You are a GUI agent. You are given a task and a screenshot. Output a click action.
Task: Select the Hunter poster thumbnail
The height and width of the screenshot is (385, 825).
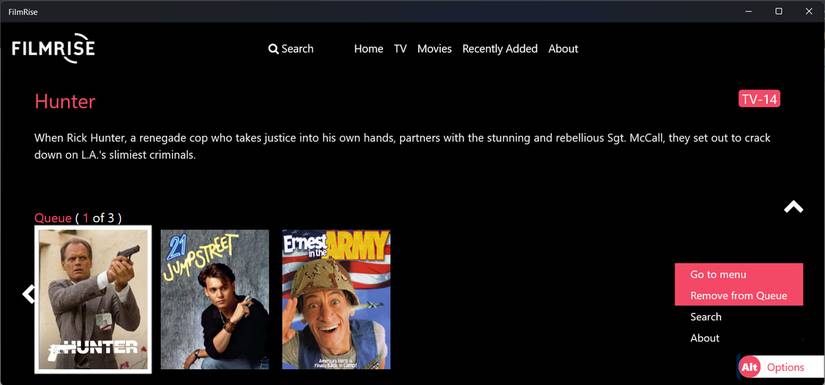[x=93, y=299]
